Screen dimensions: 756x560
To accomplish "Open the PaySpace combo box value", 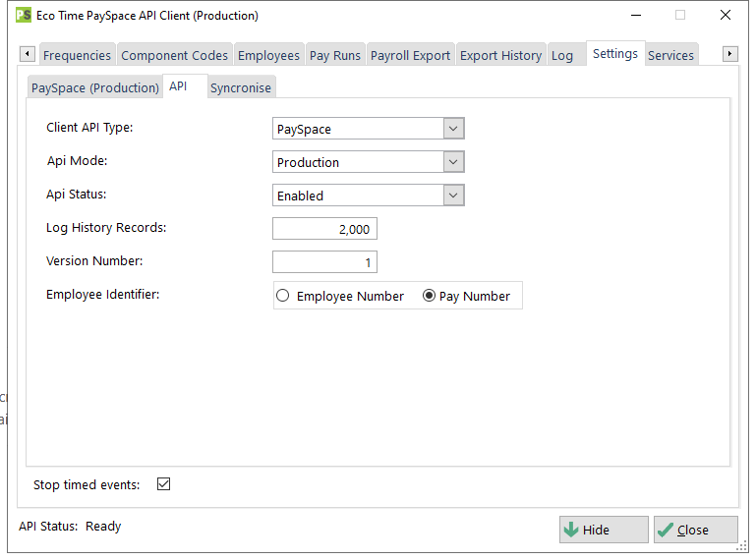I will click(x=358, y=129).
